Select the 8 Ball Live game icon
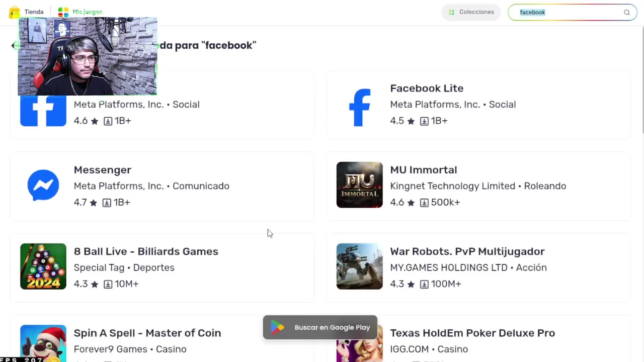 43,266
